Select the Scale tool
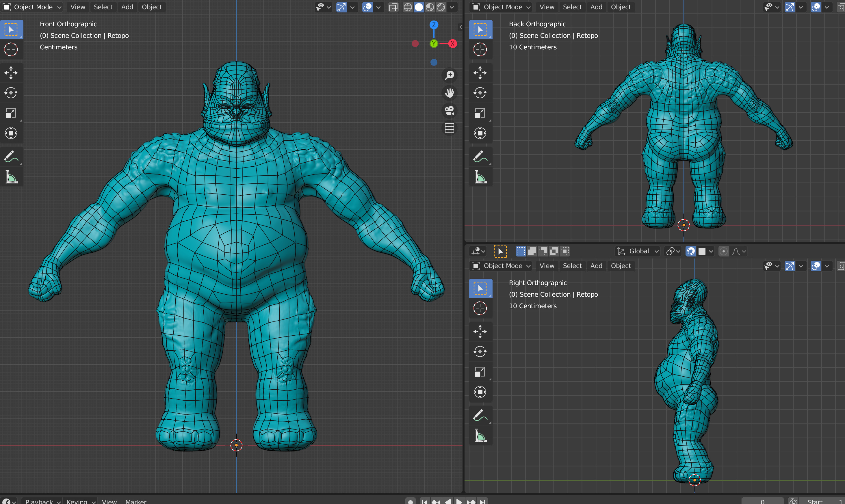845x504 pixels. click(11, 113)
